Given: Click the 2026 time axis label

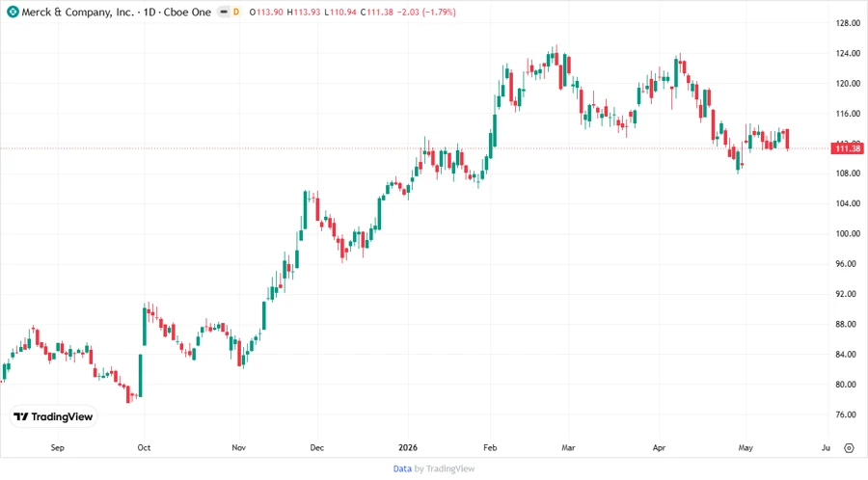Looking at the screenshot, I should click(408, 448).
